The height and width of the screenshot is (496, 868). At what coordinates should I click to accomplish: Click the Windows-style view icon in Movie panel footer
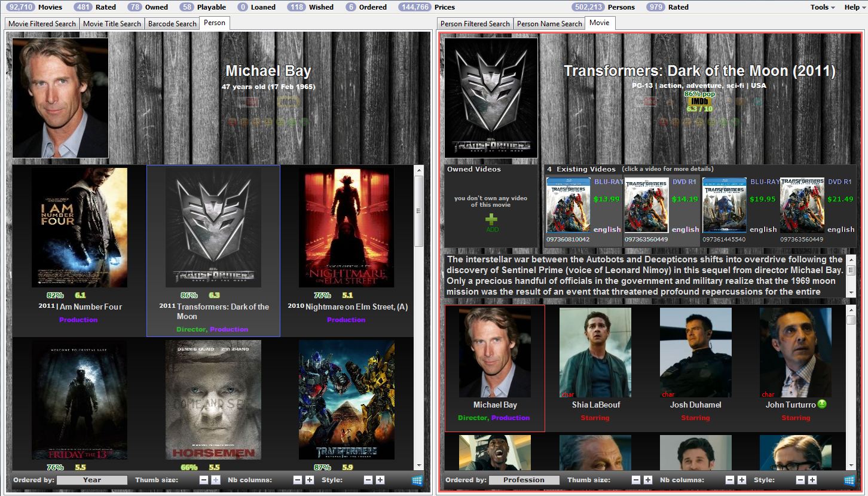point(849,480)
